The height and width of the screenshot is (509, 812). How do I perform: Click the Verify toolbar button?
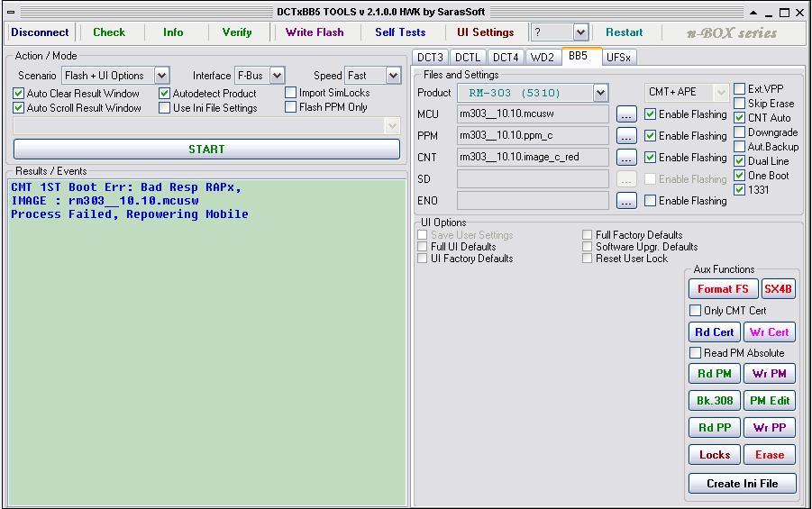tap(237, 32)
